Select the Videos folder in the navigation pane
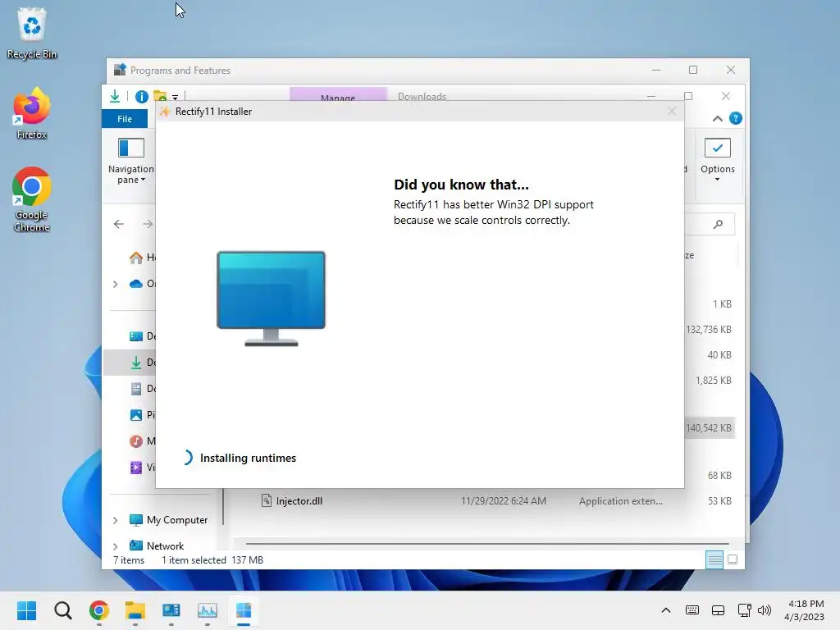This screenshot has width=840, height=630. (x=142, y=467)
